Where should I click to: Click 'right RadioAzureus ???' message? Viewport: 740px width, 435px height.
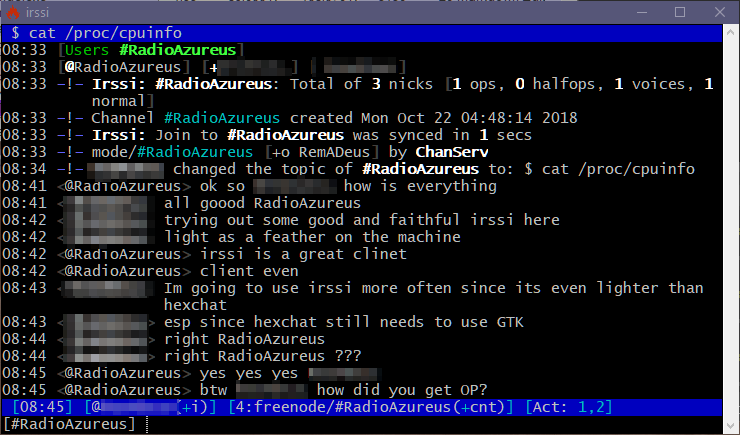tap(262, 356)
